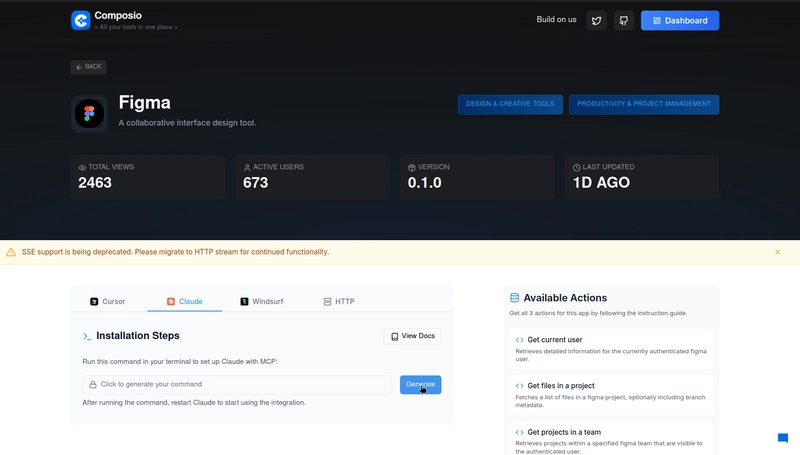
Task: Click the active users value 673
Action: (x=256, y=183)
